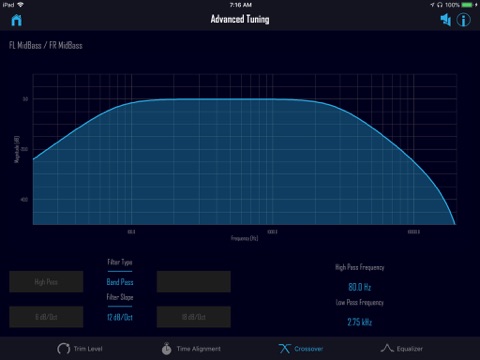Tap the Time Alignment stopwatch icon
Screen dimensions: 480x360
[166, 348]
